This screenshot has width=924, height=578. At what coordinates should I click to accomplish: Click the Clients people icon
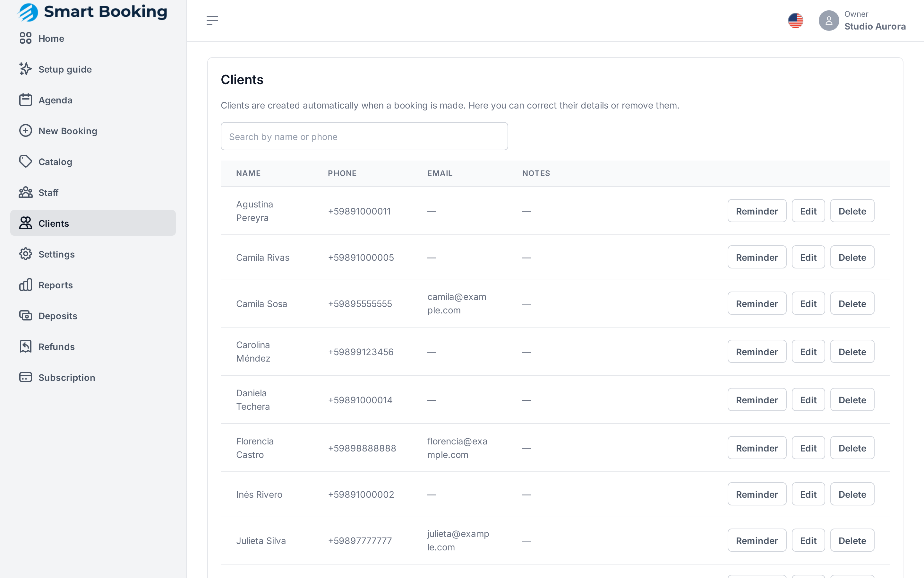click(26, 223)
